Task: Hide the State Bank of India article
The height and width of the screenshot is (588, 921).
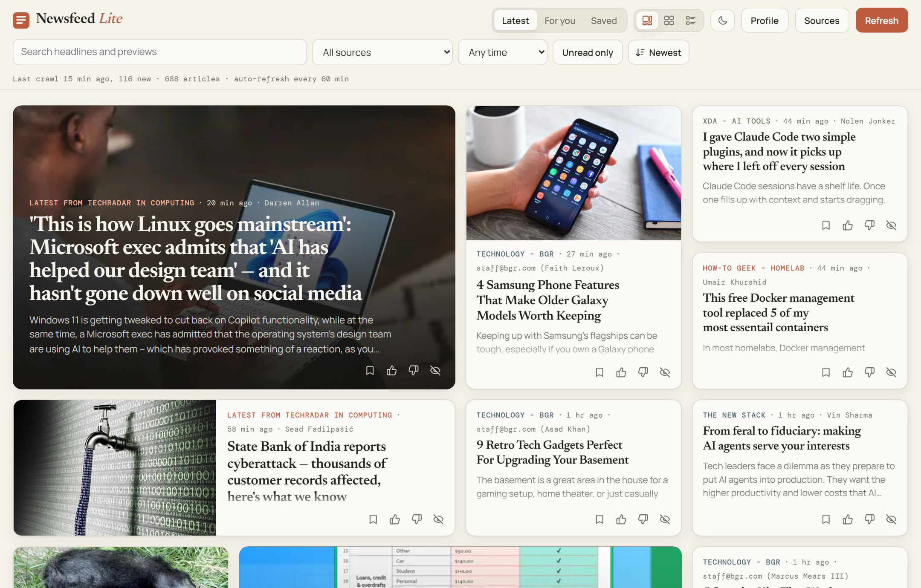Action: [x=438, y=519]
